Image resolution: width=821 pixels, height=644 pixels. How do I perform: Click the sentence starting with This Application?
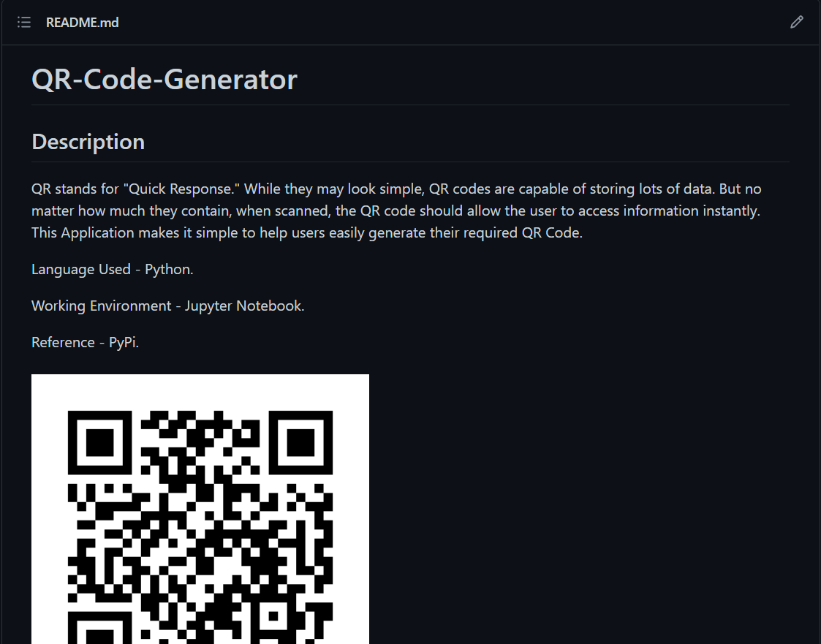pyautogui.click(x=307, y=232)
